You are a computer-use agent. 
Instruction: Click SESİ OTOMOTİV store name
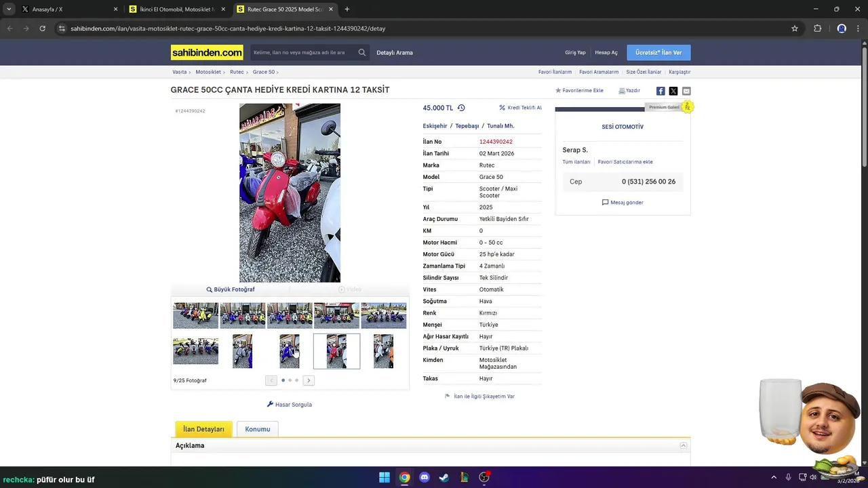(x=623, y=127)
